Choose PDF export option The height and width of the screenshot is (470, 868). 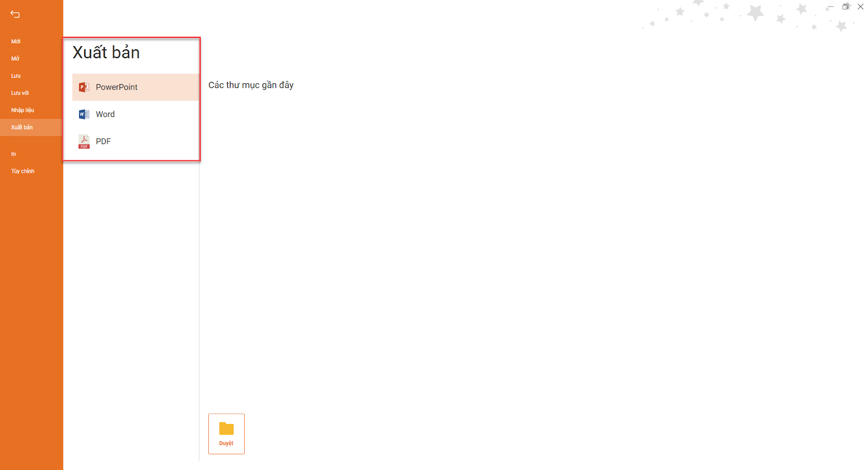(x=136, y=141)
